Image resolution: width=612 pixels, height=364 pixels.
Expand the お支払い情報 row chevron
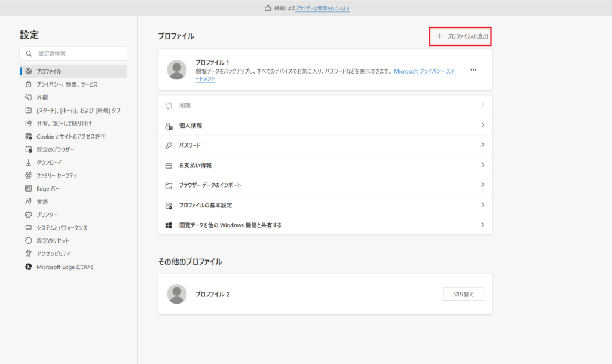tap(482, 164)
